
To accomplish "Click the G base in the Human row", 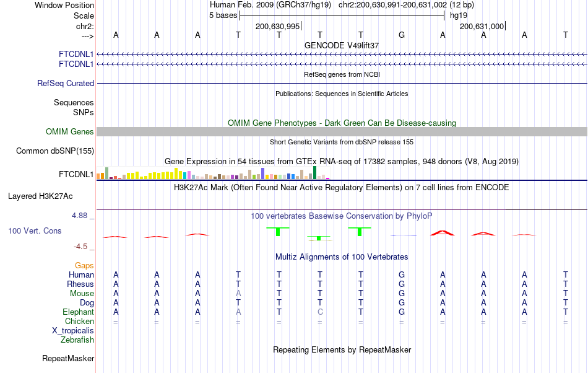I will point(402,274).
